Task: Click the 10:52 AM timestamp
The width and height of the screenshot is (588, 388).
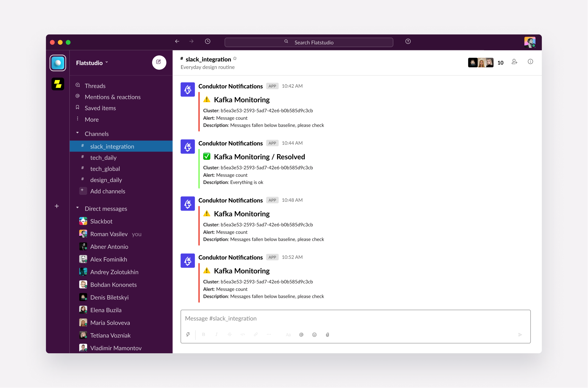Action: pos(292,257)
